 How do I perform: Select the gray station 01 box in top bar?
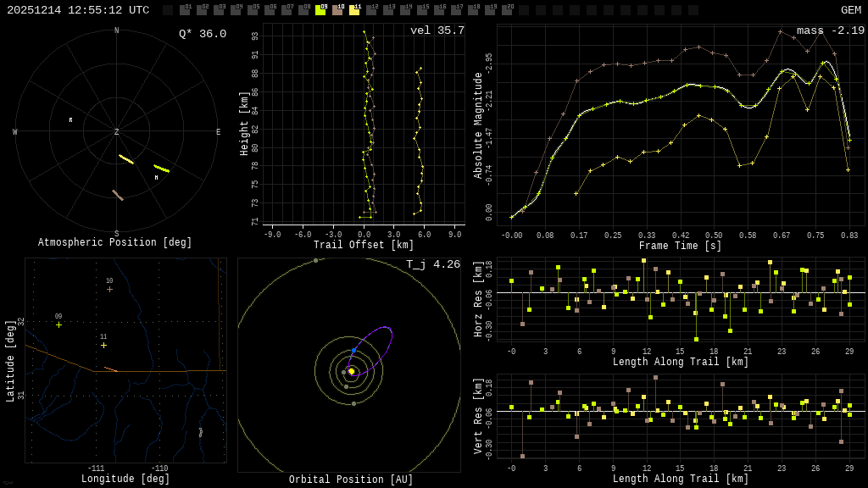point(185,10)
